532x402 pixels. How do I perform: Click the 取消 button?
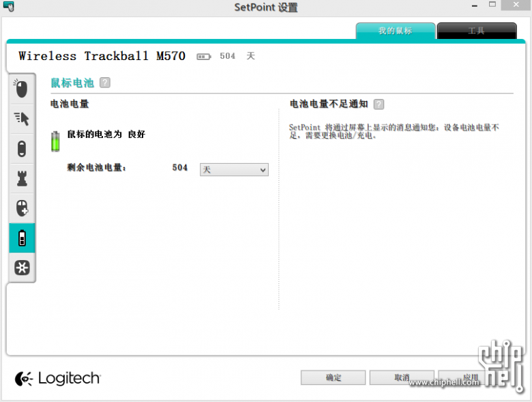pos(402,377)
